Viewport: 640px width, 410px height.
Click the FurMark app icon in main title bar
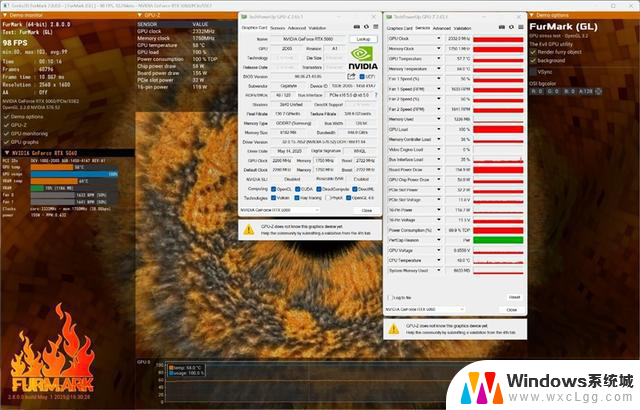6,6
